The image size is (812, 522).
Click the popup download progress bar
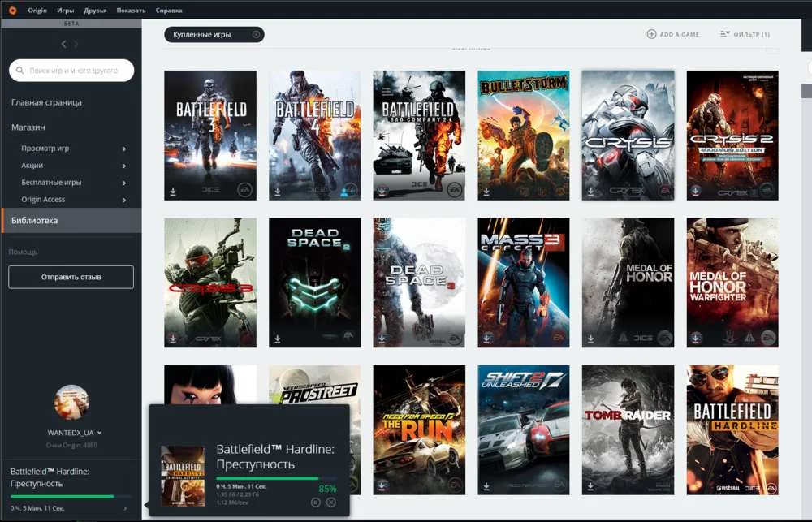(276, 478)
